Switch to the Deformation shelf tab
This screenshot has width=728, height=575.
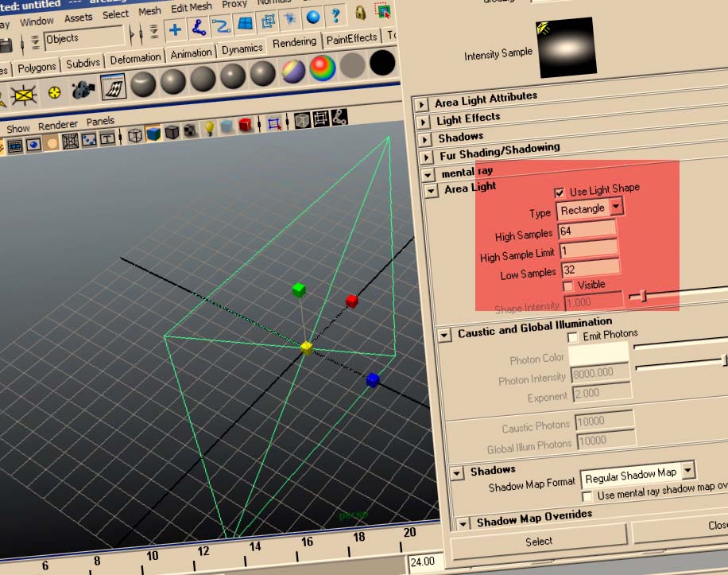click(x=135, y=59)
